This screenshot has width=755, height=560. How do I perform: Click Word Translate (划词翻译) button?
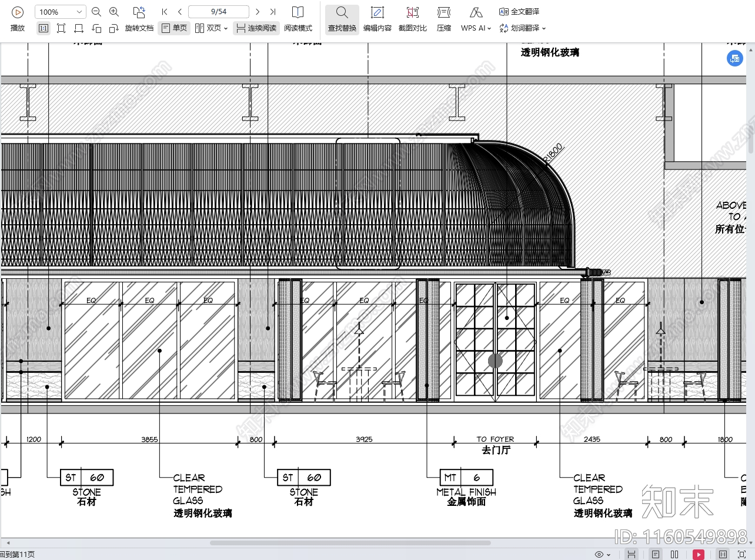click(x=519, y=28)
